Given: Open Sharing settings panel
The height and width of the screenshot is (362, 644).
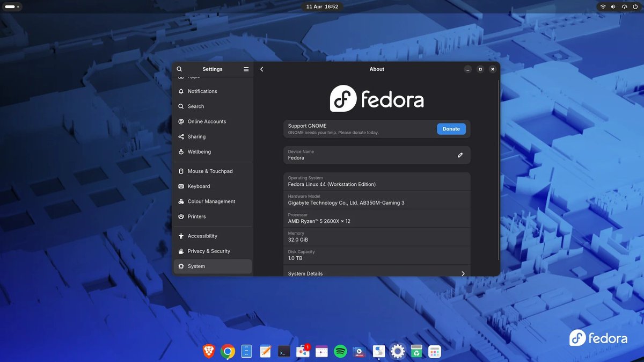Looking at the screenshot, I should 213,136.
